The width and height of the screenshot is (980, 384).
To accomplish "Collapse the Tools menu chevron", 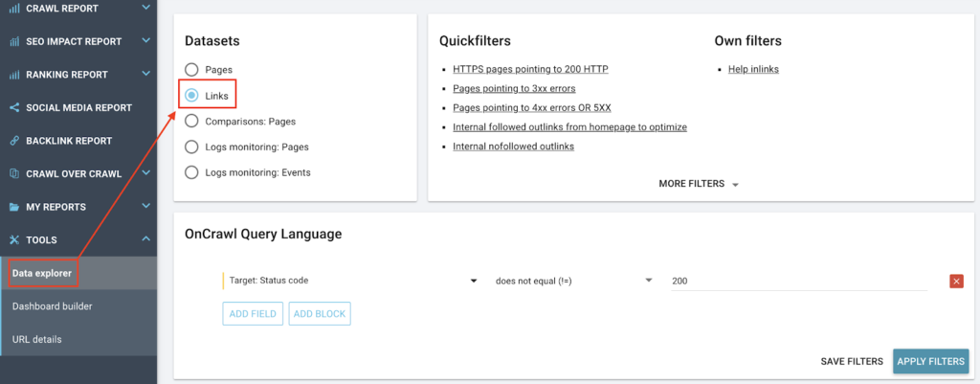I will pyautogui.click(x=145, y=239).
